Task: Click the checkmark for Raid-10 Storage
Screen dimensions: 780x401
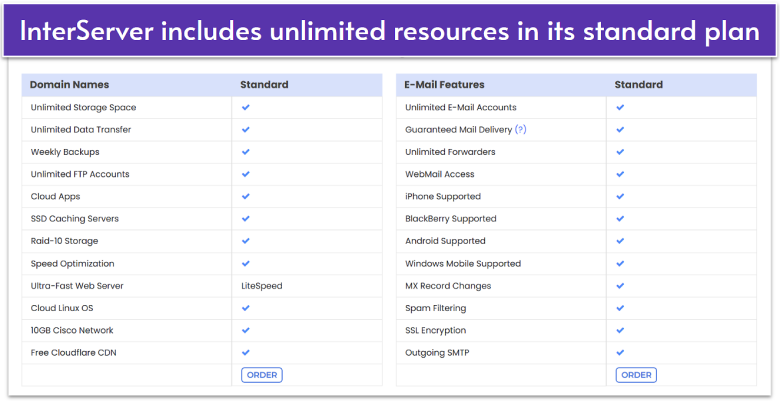Action: click(246, 241)
